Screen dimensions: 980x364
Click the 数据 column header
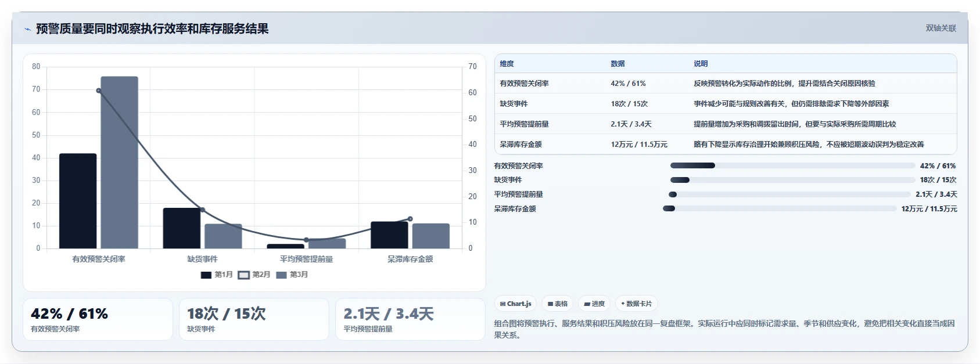618,64
